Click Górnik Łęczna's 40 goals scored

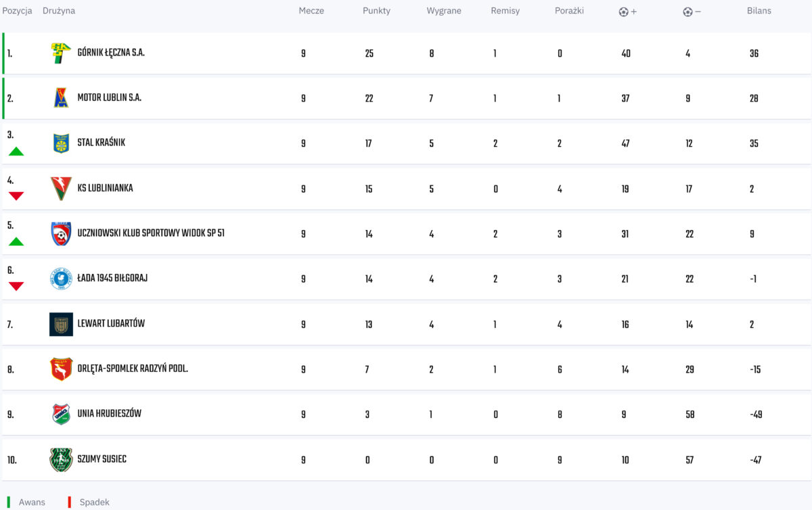point(625,53)
